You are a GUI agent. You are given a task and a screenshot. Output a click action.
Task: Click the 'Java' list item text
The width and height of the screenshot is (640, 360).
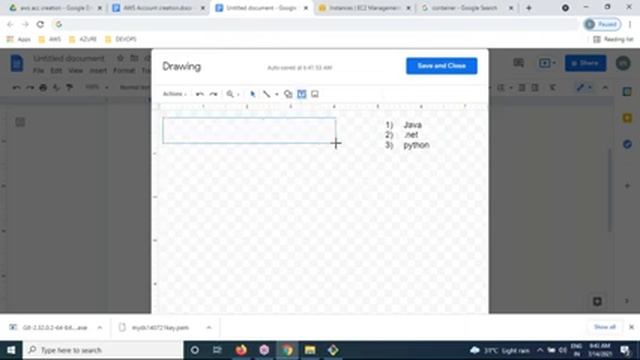412,125
